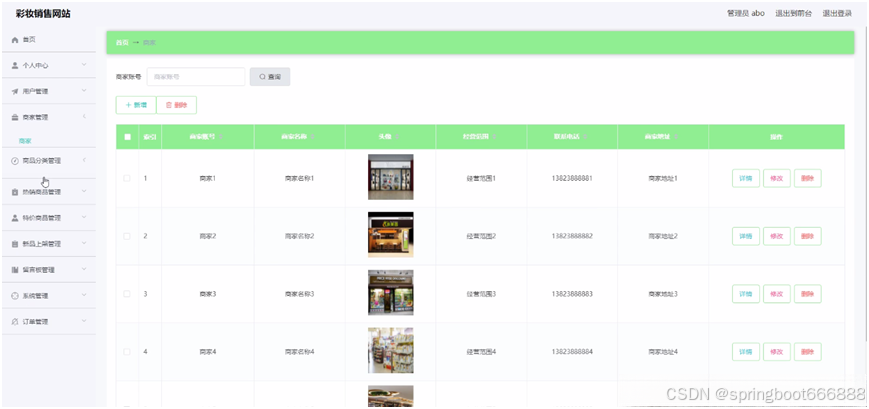Click the icon beside 订单管理
This screenshot has width=869, height=409.
tap(15, 321)
